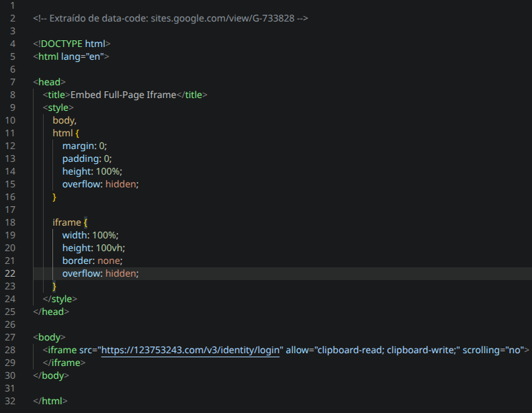Click the closing html tag
Viewport: 532px width, 413px height.
(x=50, y=401)
